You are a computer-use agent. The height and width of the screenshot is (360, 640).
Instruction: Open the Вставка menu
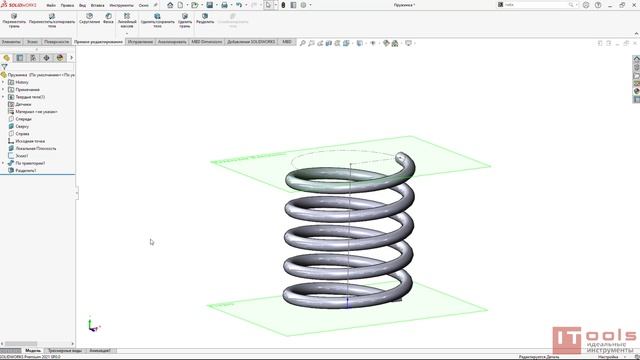point(98,5)
